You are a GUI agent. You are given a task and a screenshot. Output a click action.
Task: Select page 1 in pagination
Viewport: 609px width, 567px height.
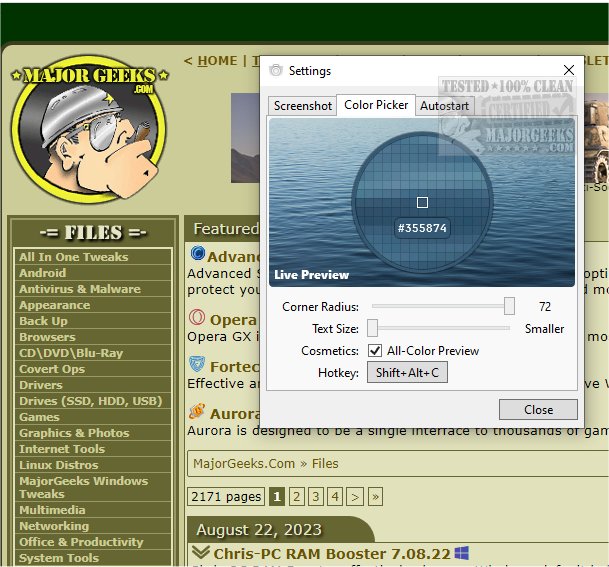(x=277, y=496)
